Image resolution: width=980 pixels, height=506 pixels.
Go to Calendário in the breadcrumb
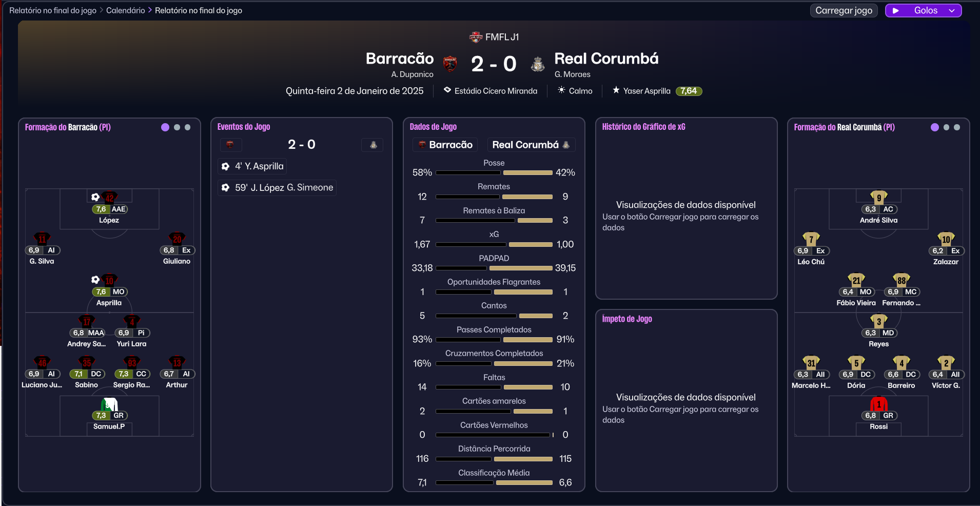click(125, 10)
